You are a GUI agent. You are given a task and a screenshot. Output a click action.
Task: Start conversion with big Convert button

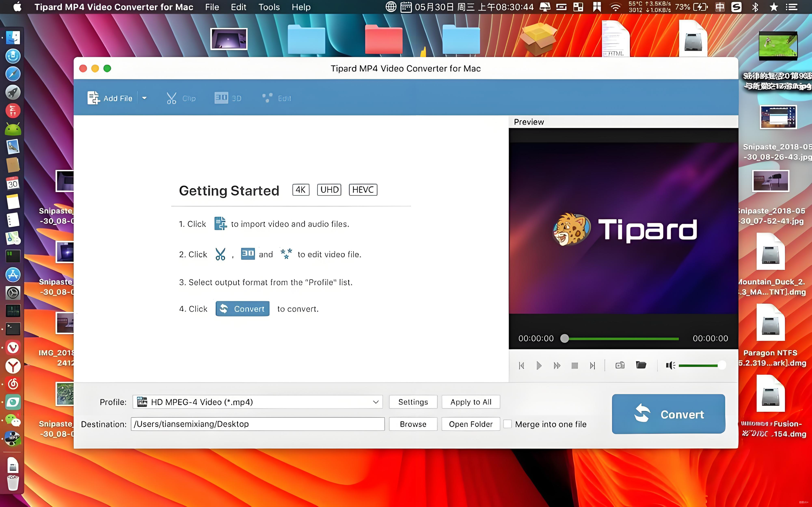tap(668, 414)
